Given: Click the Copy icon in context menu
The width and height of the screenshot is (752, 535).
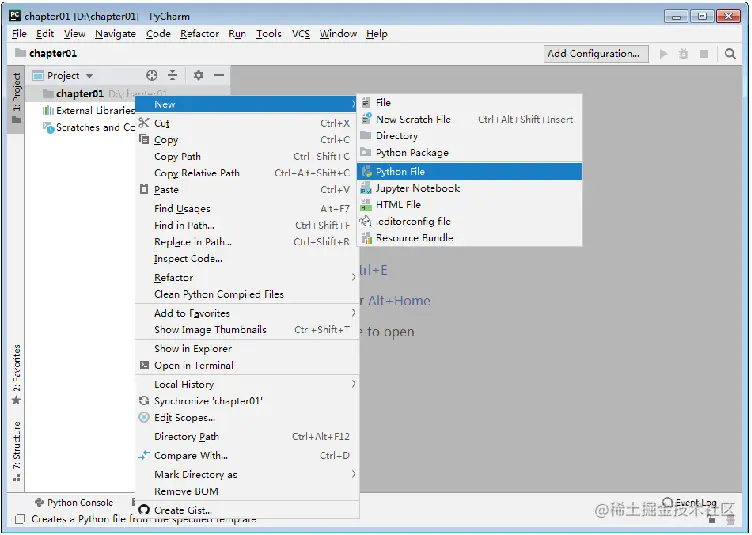Looking at the screenshot, I should coord(144,140).
